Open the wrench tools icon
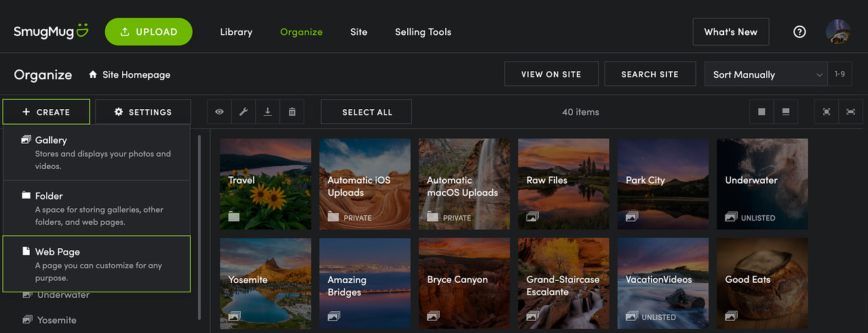Screen dimensions: 868x333 [x=244, y=112]
